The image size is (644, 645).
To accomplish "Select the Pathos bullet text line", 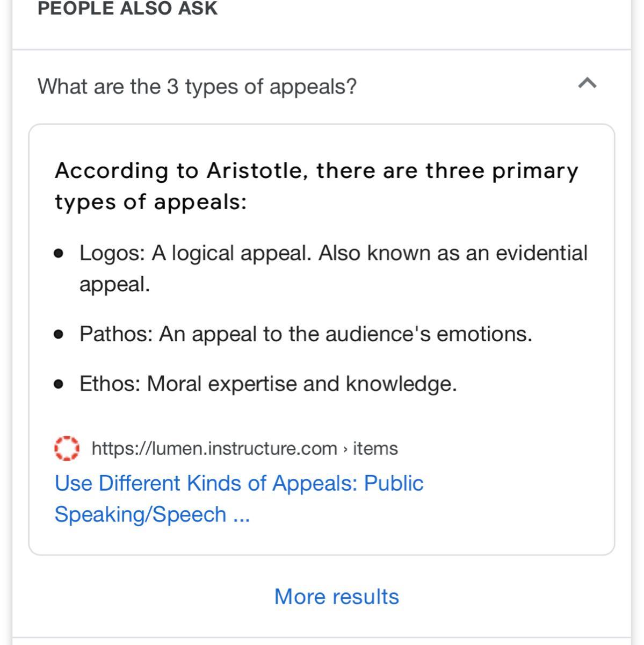I will tap(306, 334).
